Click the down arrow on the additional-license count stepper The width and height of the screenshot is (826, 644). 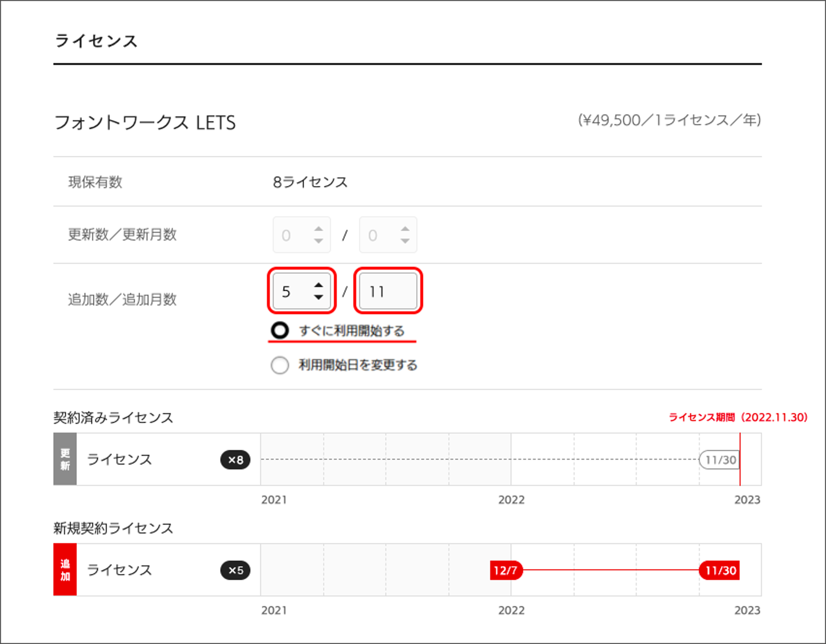click(x=318, y=297)
